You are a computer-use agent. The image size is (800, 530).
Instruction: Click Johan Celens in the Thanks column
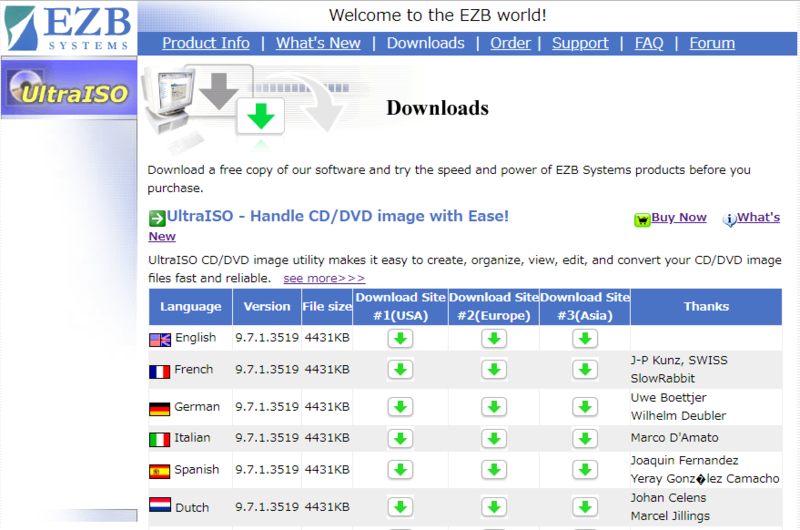[668, 497]
